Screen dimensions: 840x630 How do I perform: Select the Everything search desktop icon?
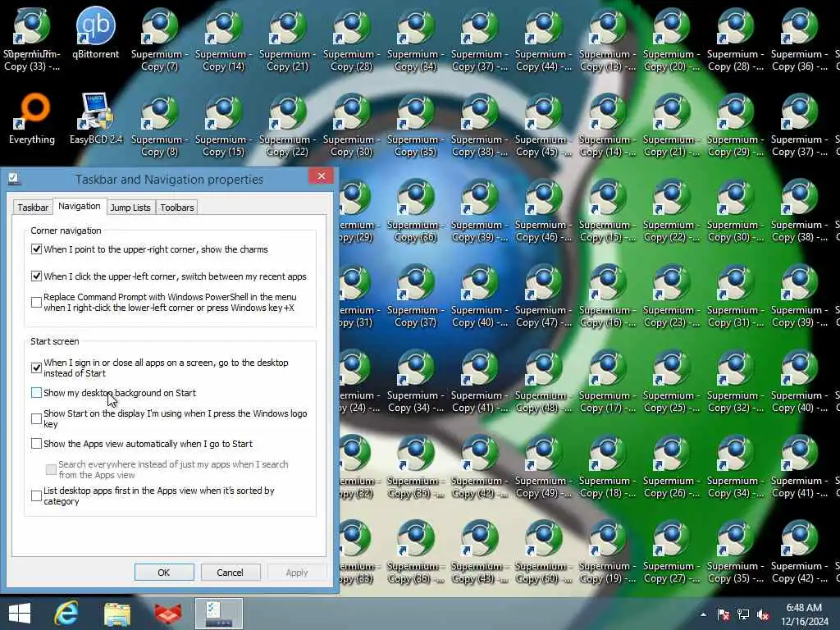32,119
